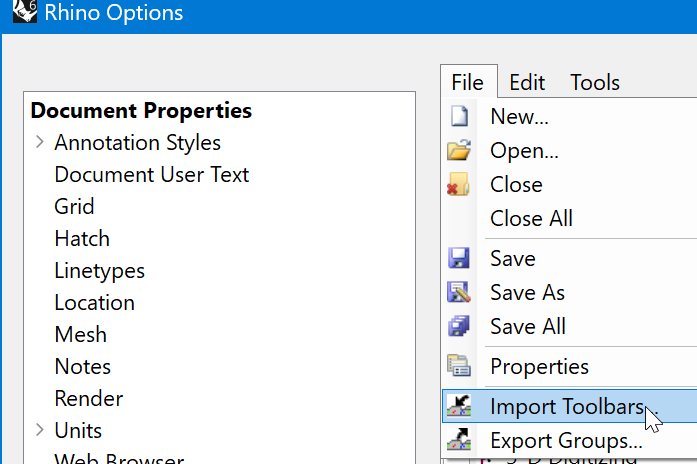Choose Close All from File menu
This screenshot has width=697, height=464.
coord(530,218)
